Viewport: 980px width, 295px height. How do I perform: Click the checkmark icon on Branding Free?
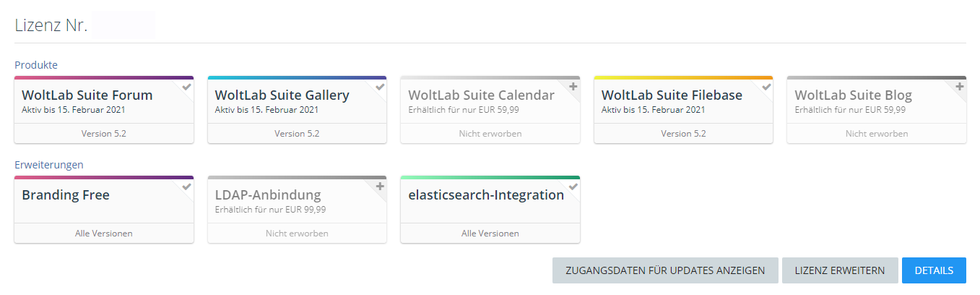pyautogui.click(x=187, y=187)
